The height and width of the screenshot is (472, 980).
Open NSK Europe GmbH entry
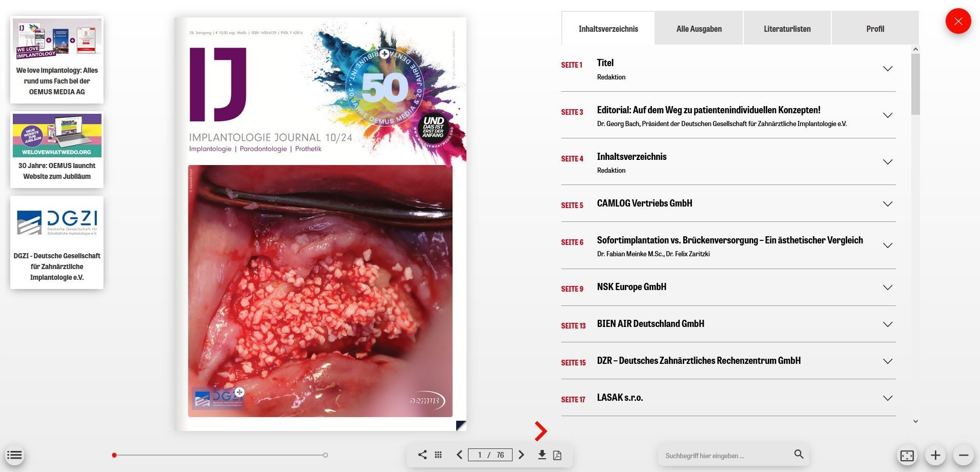631,286
